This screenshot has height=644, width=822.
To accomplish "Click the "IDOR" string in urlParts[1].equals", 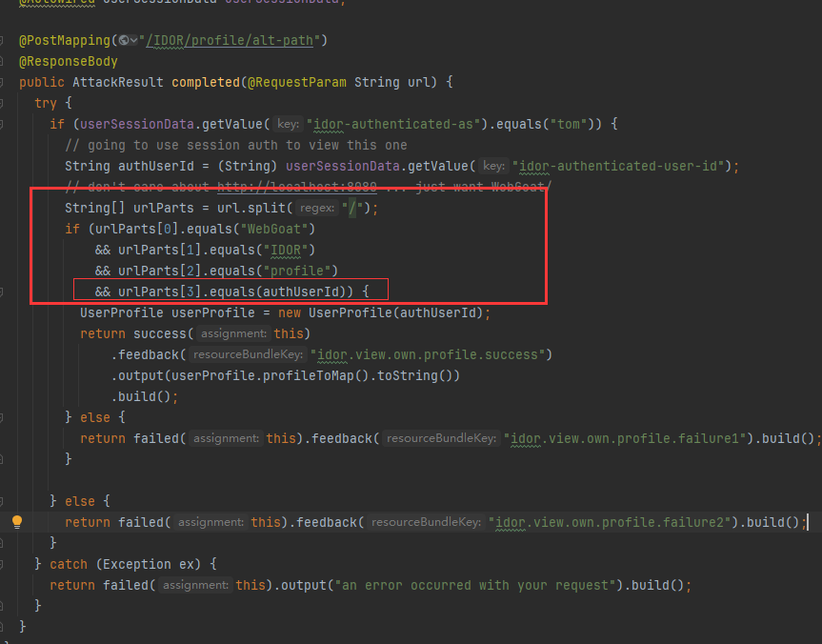I will point(286,251).
